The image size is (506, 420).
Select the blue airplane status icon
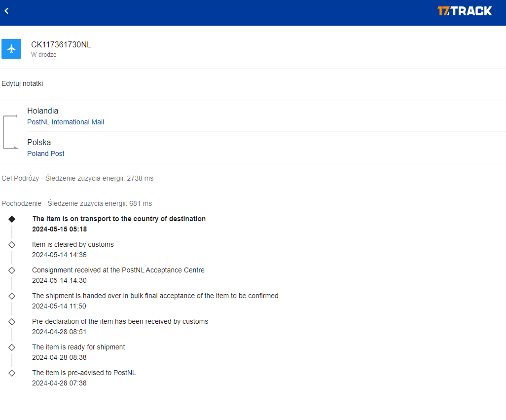pyautogui.click(x=11, y=49)
